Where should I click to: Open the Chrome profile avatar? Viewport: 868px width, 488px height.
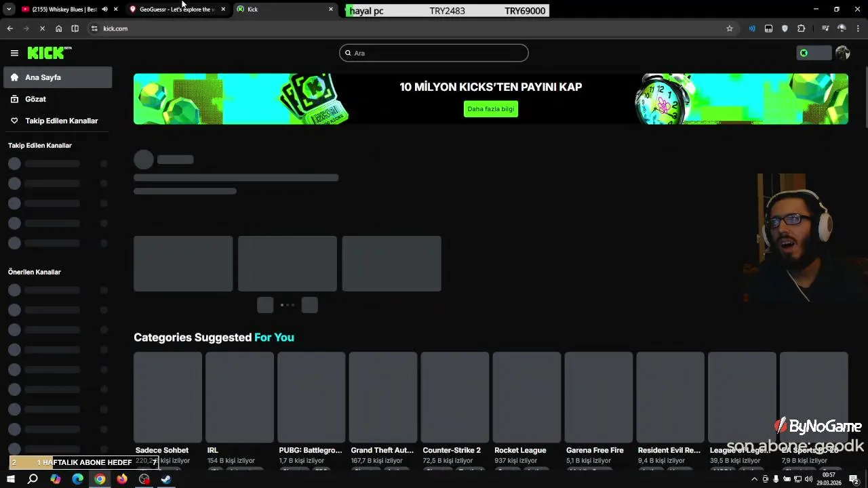click(842, 28)
